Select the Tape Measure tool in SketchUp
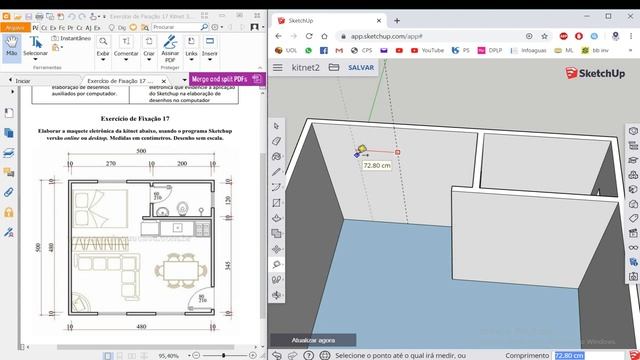Viewport: 640px width, 360px height. coord(276,264)
